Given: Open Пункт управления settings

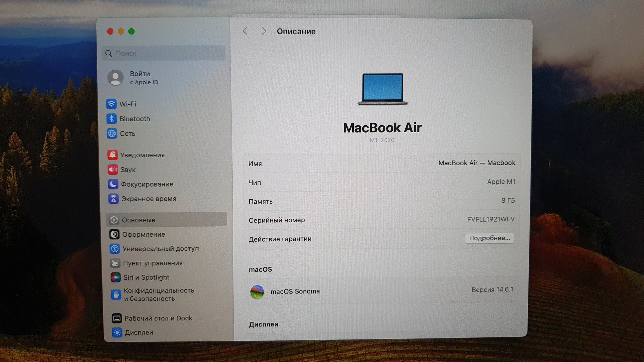Looking at the screenshot, I should (153, 263).
